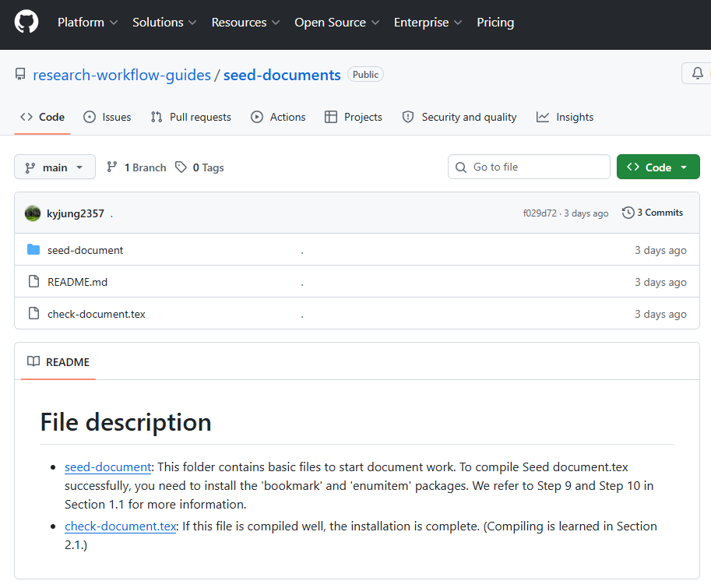Expand the Resources menu
Image resolution: width=711 pixels, height=588 pixels.
tap(245, 23)
